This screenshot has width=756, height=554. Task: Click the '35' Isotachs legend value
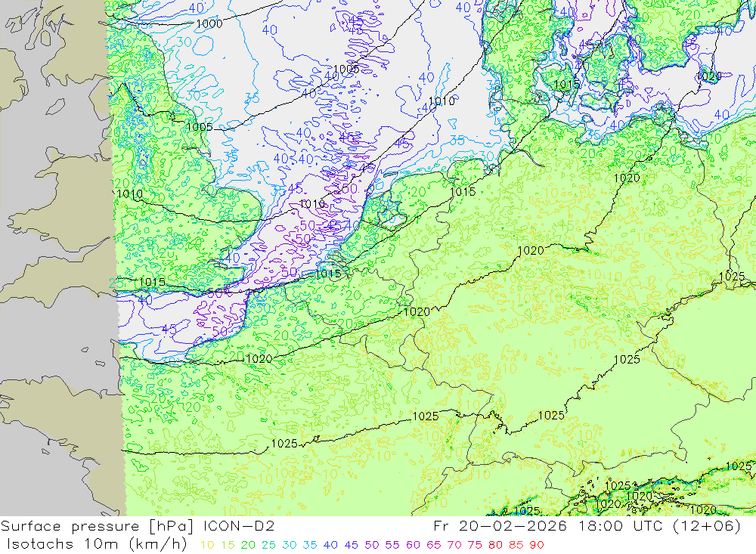point(309,545)
